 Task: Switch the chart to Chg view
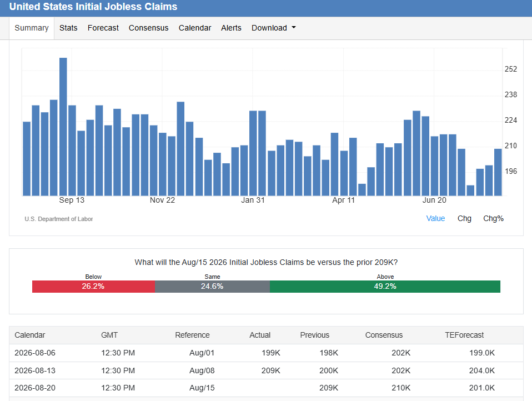coord(464,218)
